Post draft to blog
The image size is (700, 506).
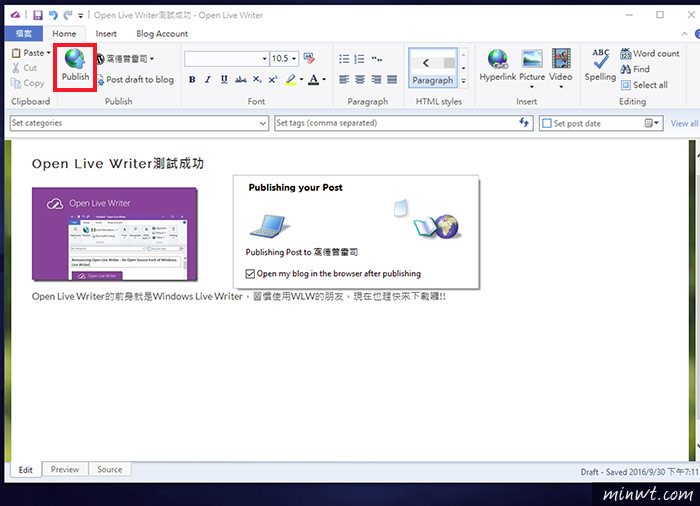(x=135, y=79)
